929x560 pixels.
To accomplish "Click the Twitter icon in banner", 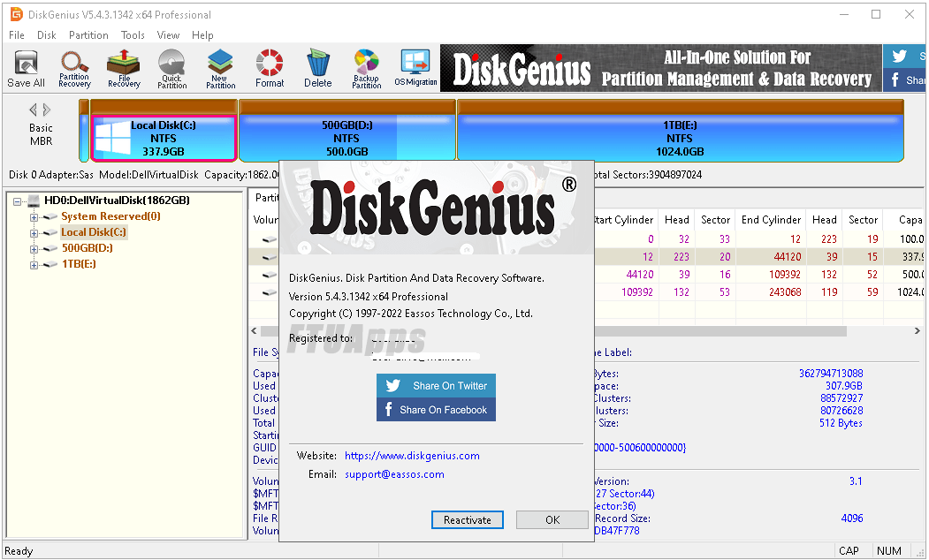I will point(899,57).
